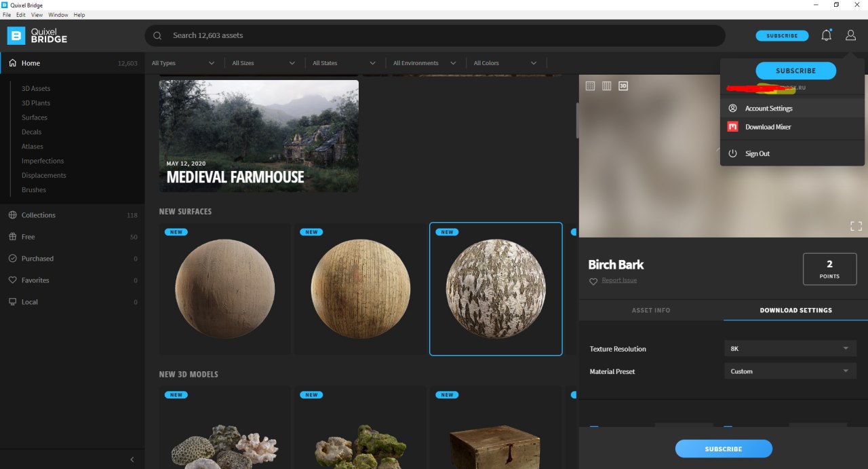The width and height of the screenshot is (868, 469).
Task: Open the mossy rocks 3D model
Action: pos(360,428)
